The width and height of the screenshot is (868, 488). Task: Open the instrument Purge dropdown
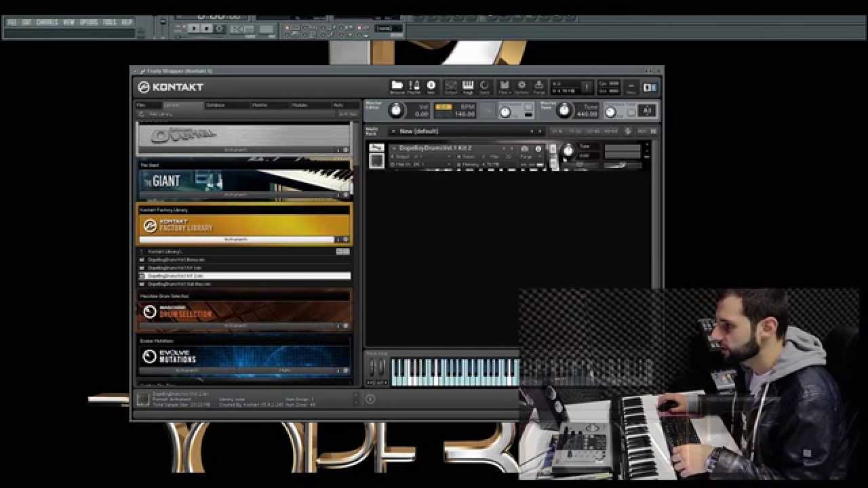530,157
